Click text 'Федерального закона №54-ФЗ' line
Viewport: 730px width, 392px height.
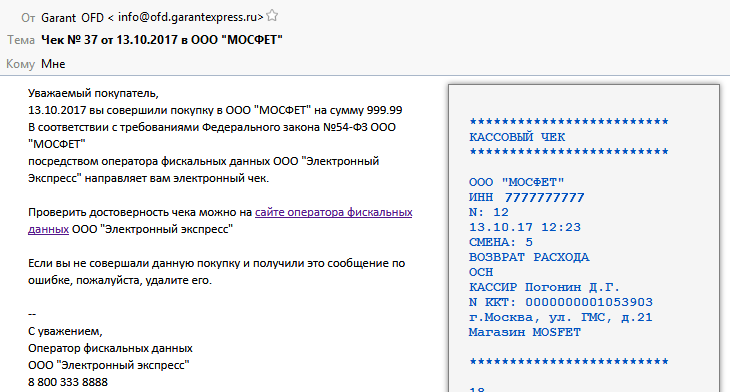point(212,127)
